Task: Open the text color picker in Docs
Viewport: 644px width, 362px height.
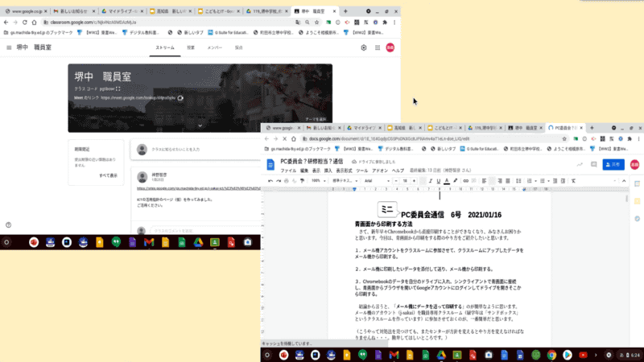Action: pos(447,181)
